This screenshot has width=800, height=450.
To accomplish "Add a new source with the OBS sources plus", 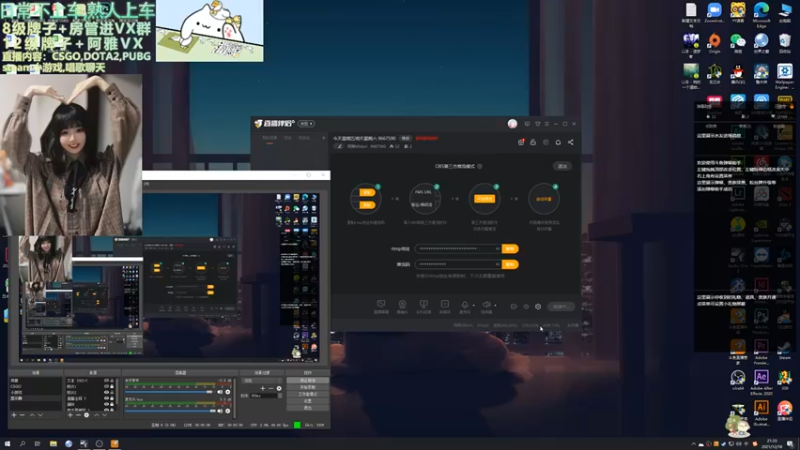I will [x=70, y=415].
